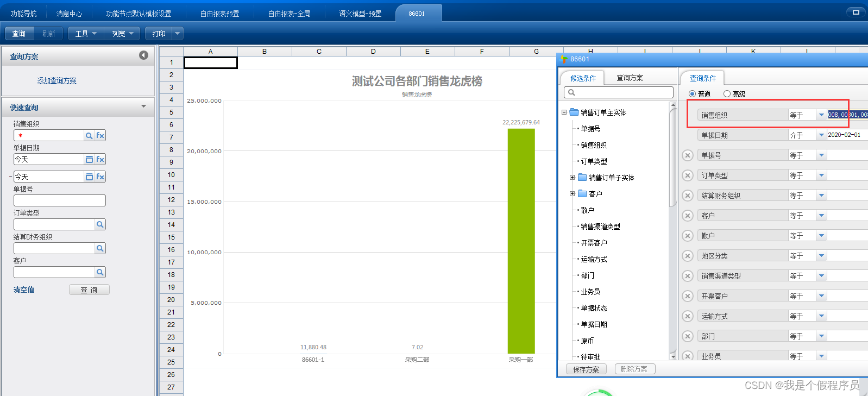868x396 pixels.
Task: Open 销售组织 search magnifier in quick query
Action: 89,136
